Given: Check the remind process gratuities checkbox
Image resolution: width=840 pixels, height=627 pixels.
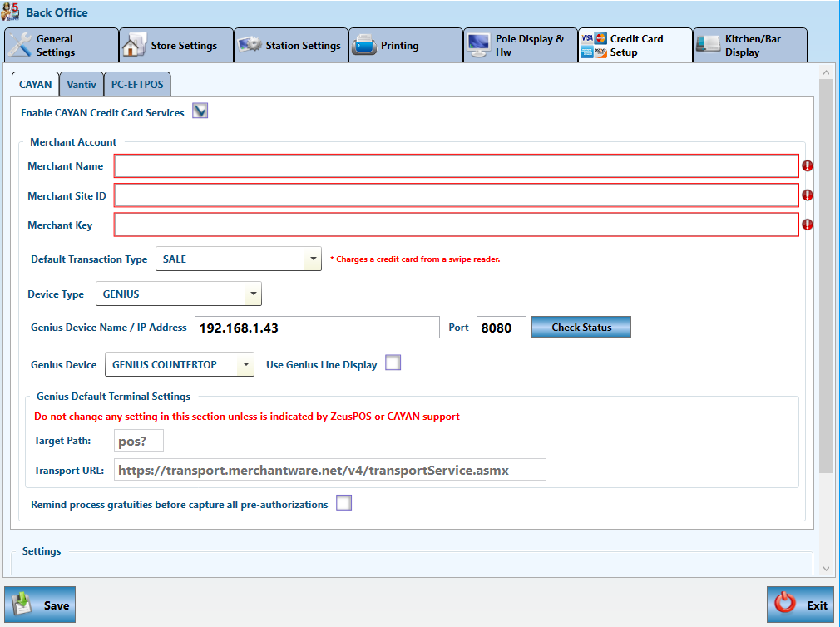Looking at the screenshot, I should pyautogui.click(x=344, y=503).
